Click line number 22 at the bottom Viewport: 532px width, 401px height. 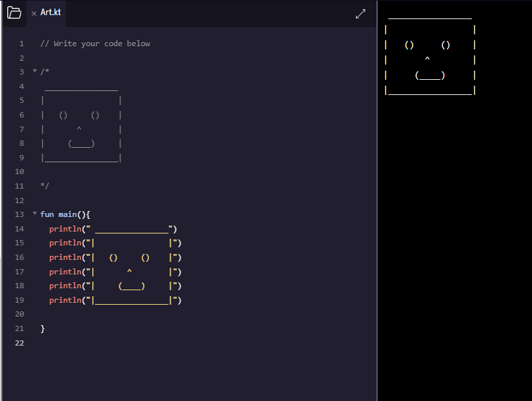click(x=19, y=342)
